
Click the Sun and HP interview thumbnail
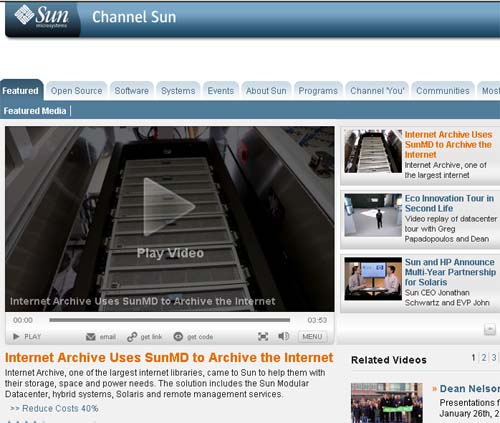(373, 279)
